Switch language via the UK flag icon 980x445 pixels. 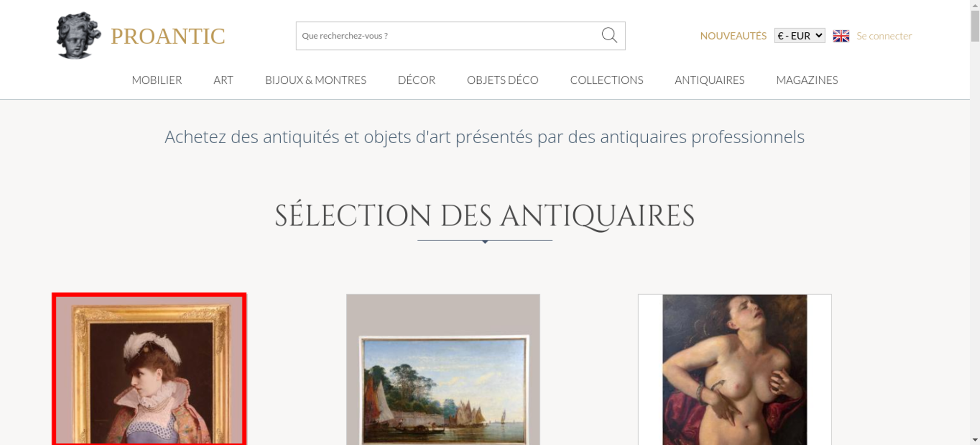841,36
